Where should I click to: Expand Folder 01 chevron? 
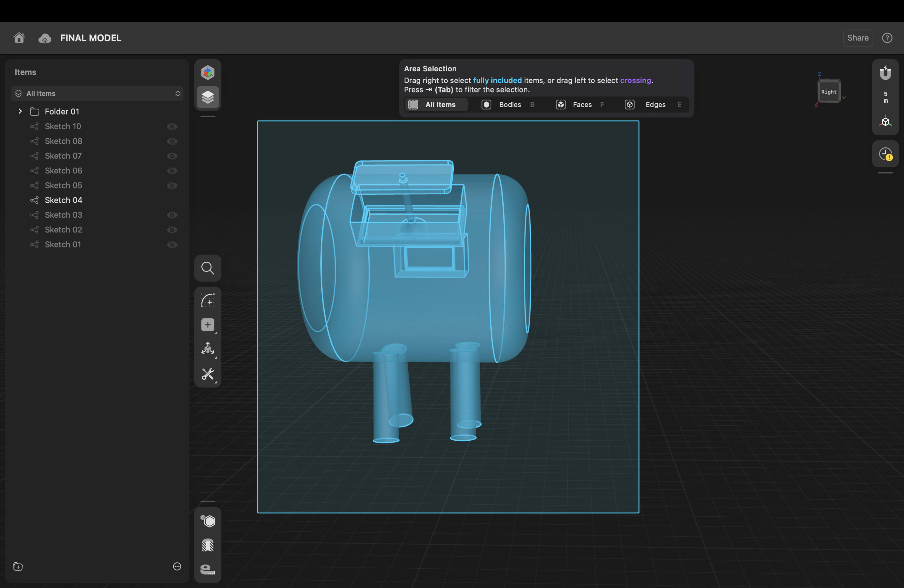pos(20,111)
